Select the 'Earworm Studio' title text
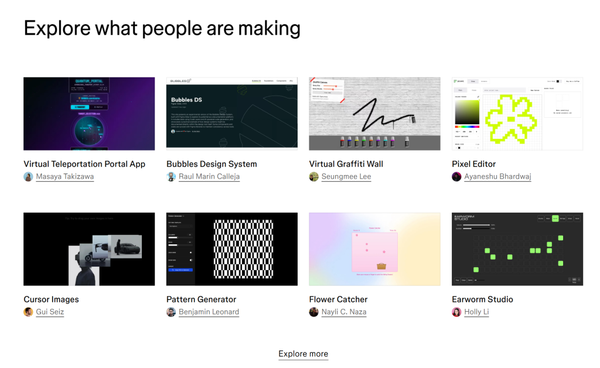Screen dimensions: 600x368 (482, 300)
